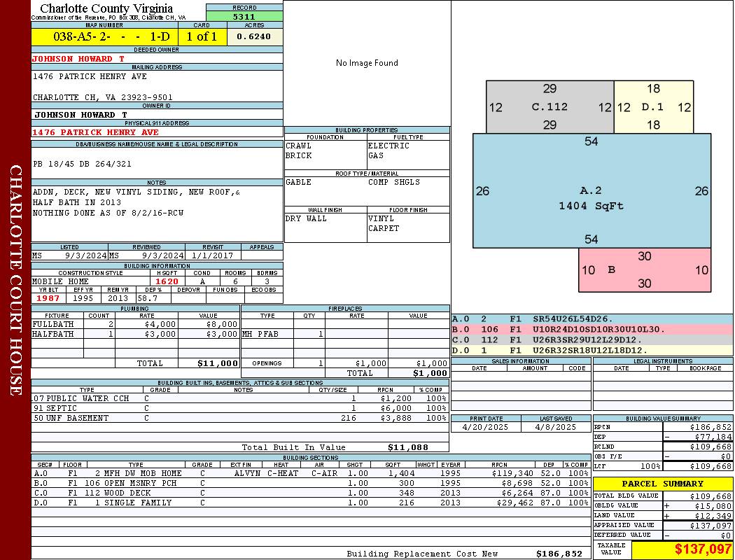Select the 91 SEPTIC built-in row

[x=239, y=408]
